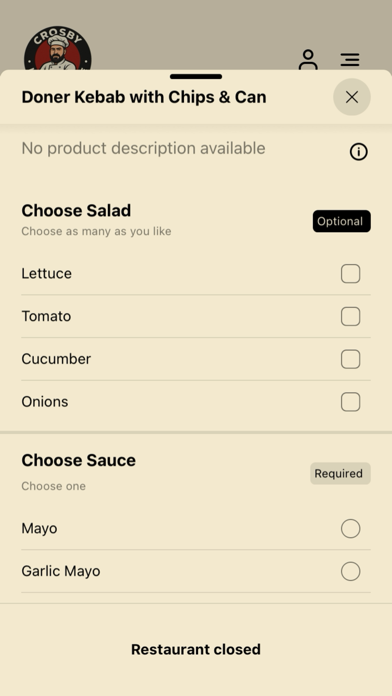The height and width of the screenshot is (696, 392).
Task: Tap the Required badge for sauce
Action: [x=340, y=474]
